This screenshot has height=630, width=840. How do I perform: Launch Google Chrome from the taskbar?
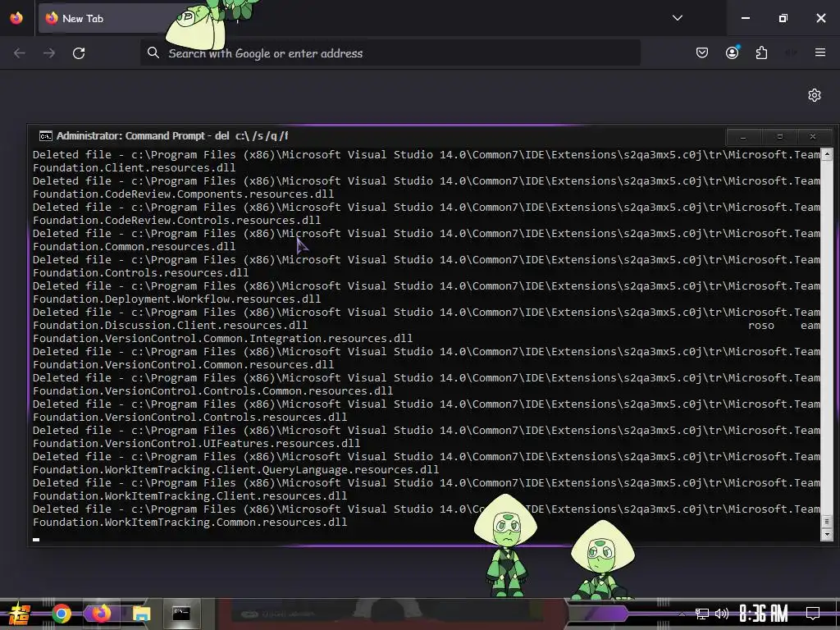pos(61,614)
